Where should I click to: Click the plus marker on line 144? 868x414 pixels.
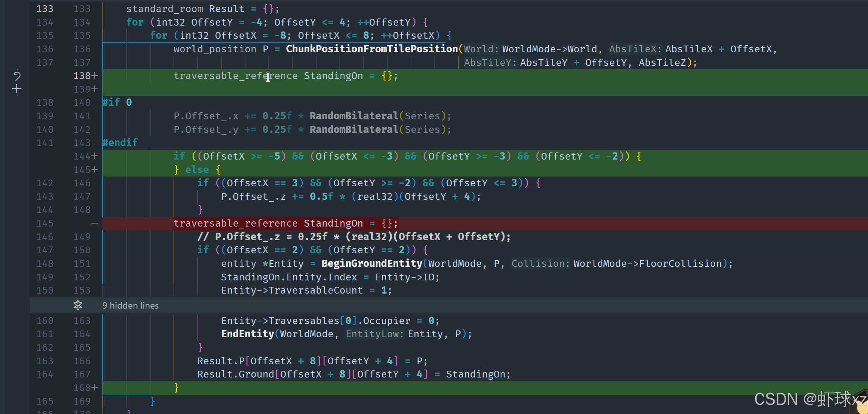pyautogui.click(x=95, y=156)
